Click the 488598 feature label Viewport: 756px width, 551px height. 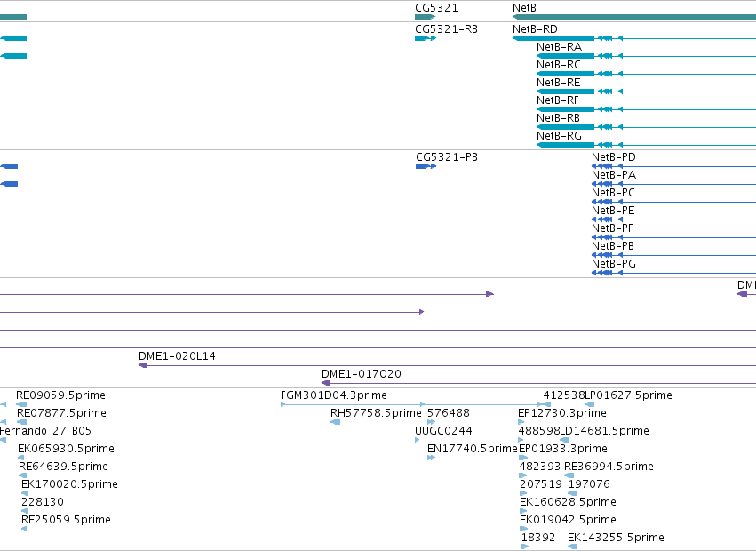pyautogui.click(x=539, y=431)
